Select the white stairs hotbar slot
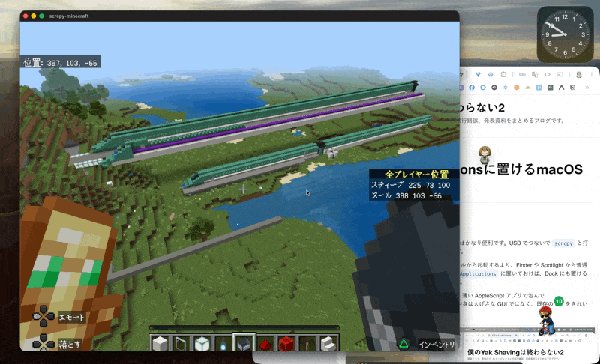 coord(328,343)
